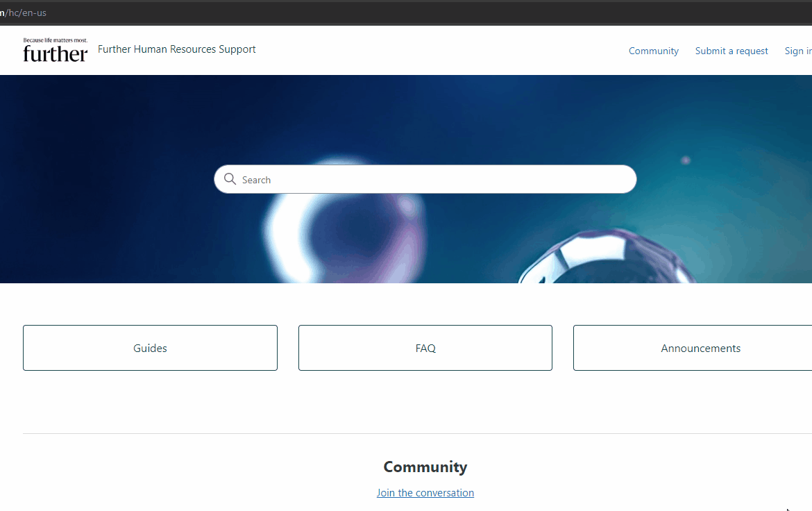Viewport: 812px width, 511px height.
Task: Follow the Join the conversation link
Action: 425,493
